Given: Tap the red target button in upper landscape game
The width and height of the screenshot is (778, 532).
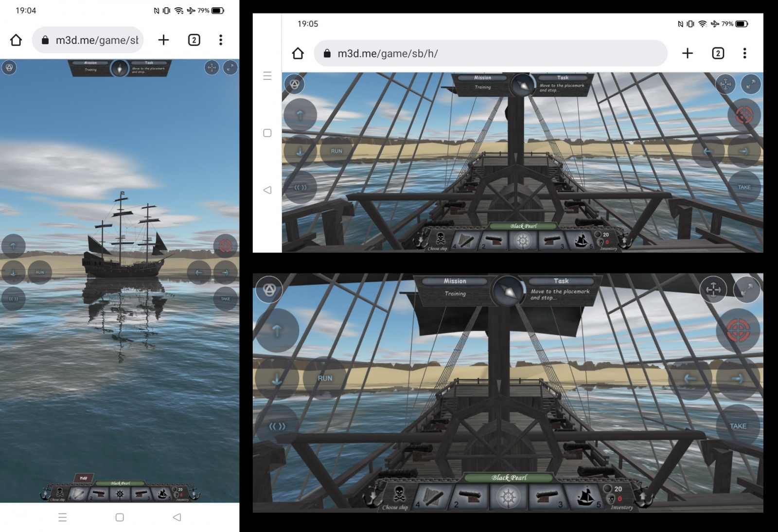Looking at the screenshot, I should coord(744,115).
